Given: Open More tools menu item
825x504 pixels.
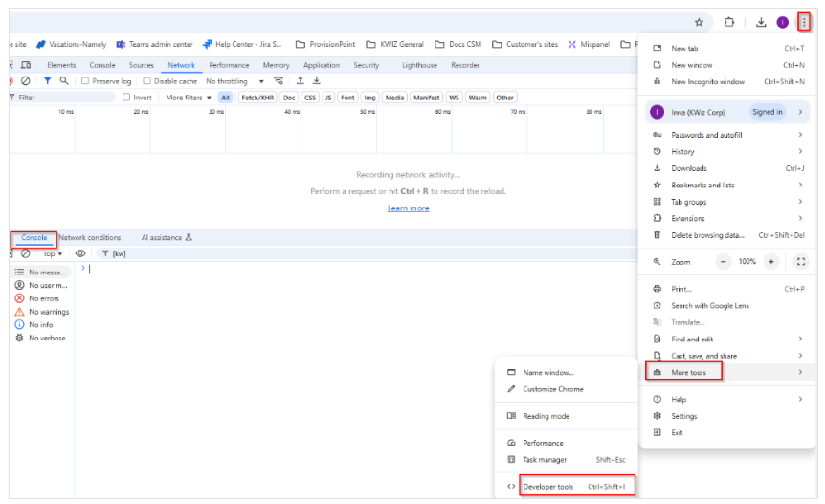Looking at the screenshot, I should pos(727,372).
